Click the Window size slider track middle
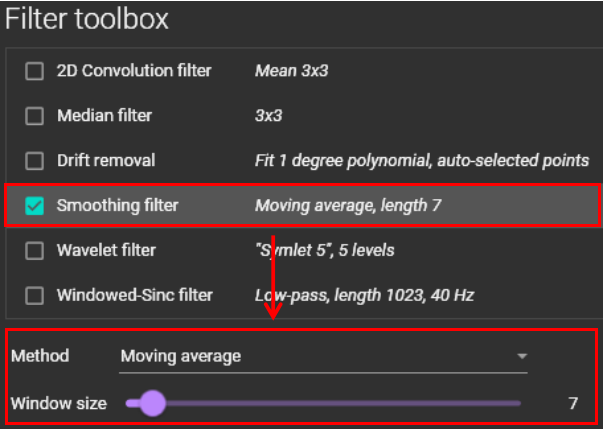Image resolution: width=606 pixels, height=430 pixels. tap(325, 403)
